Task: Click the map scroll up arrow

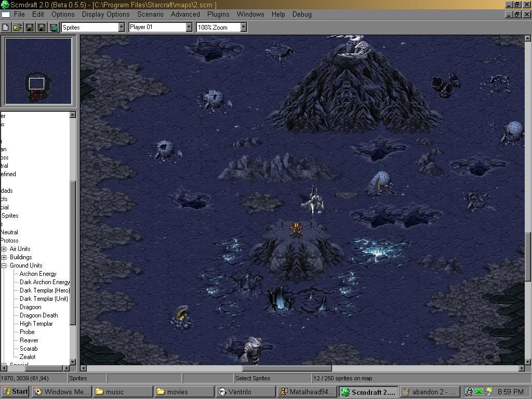Action: click(528, 38)
